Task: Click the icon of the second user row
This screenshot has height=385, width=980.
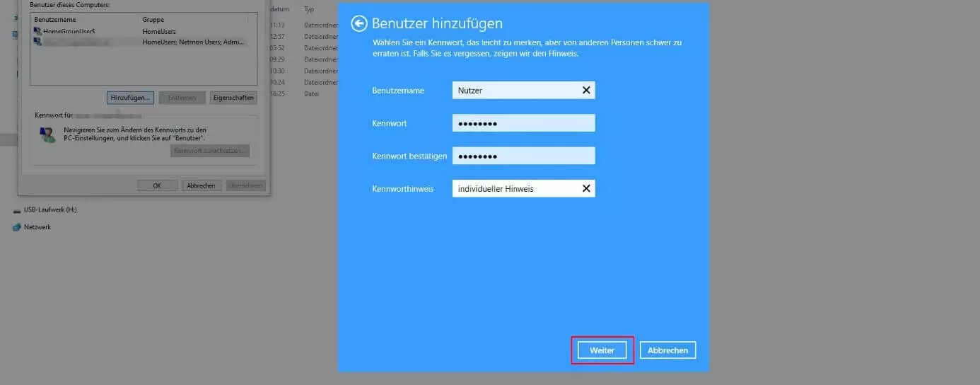Action: (37, 42)
